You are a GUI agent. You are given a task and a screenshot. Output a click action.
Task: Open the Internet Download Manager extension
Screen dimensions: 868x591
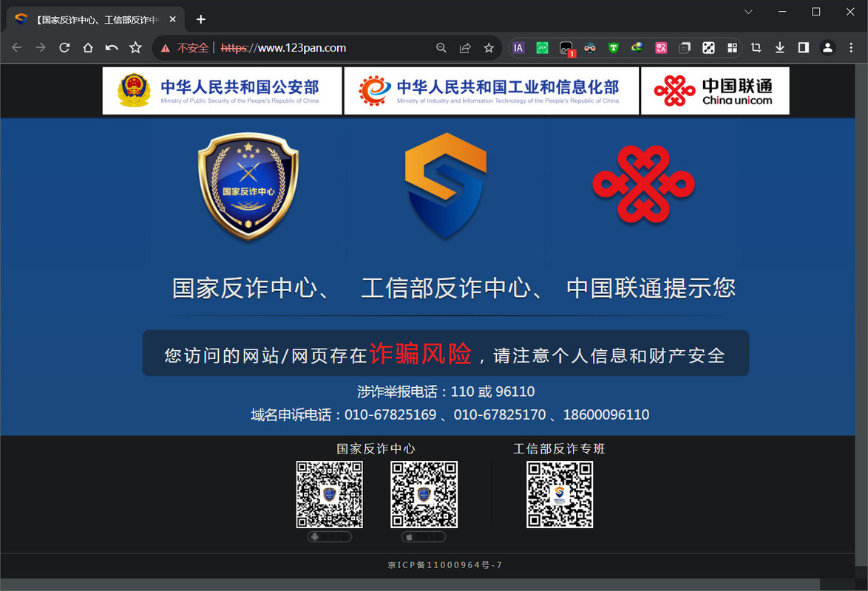(637, 48)
